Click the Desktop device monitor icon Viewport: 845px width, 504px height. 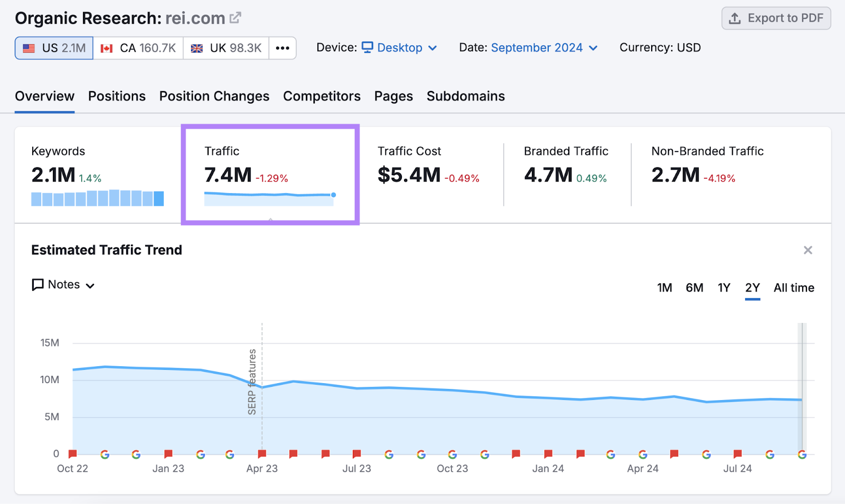(x=368, y=47)
